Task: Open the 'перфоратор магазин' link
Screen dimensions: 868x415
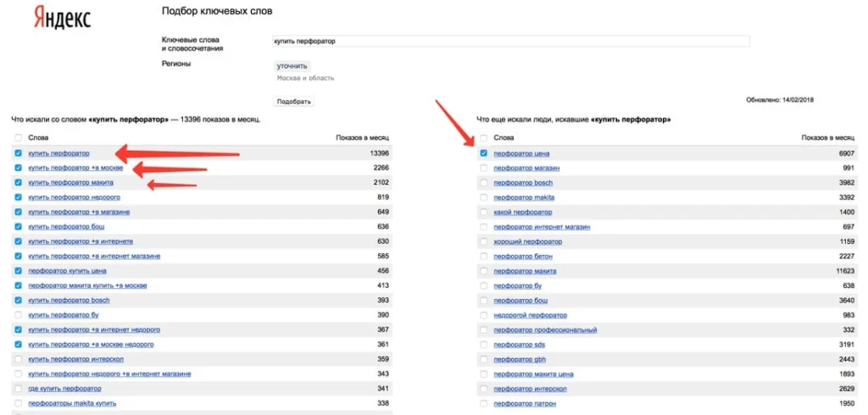Action: pos(526,168)
